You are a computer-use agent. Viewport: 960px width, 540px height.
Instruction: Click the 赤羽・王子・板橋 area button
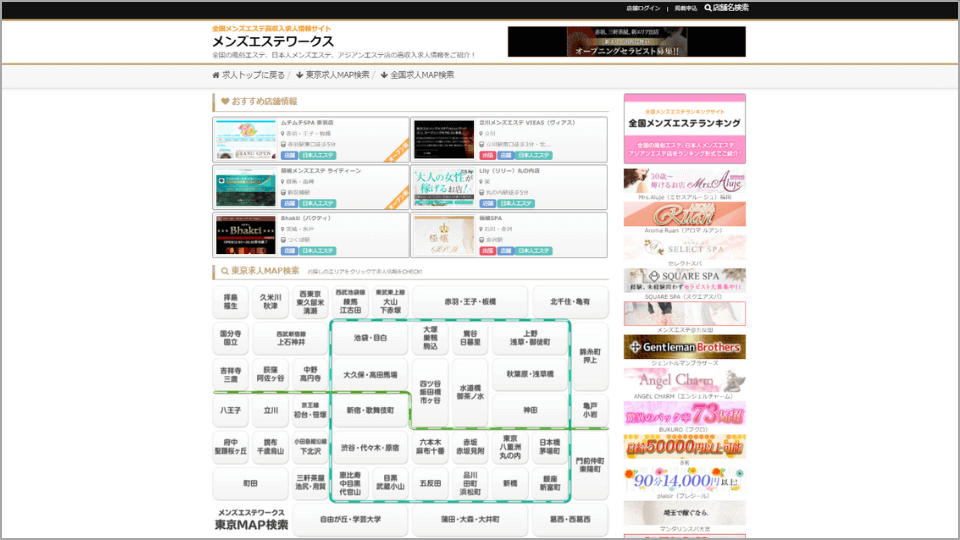(x=469, y=301)
